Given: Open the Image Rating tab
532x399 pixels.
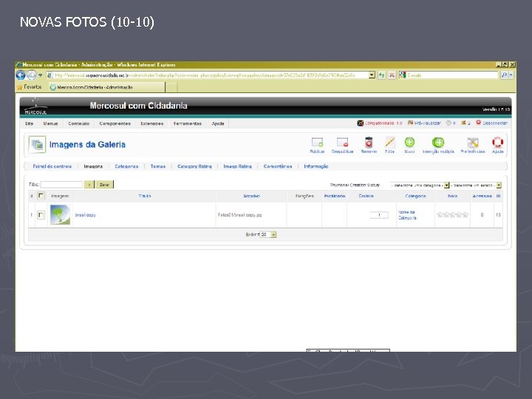Looking at the screenshot, I should (237, 166).
